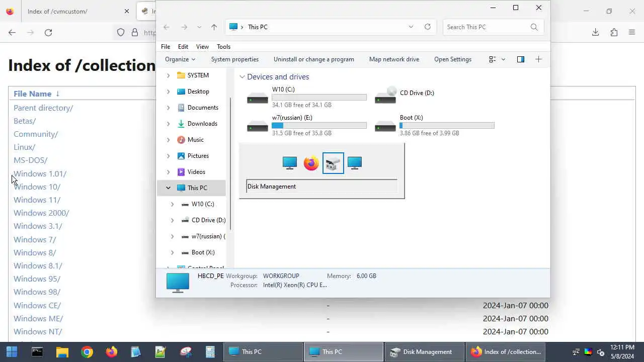Open Firefox extensions puzzle icon
The height and width of the screenshot is (362, 644).
point(614,32)
